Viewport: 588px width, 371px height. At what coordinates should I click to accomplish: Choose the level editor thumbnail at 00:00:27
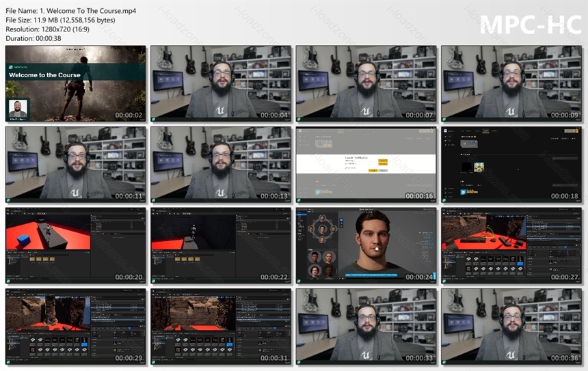[511, 245]
